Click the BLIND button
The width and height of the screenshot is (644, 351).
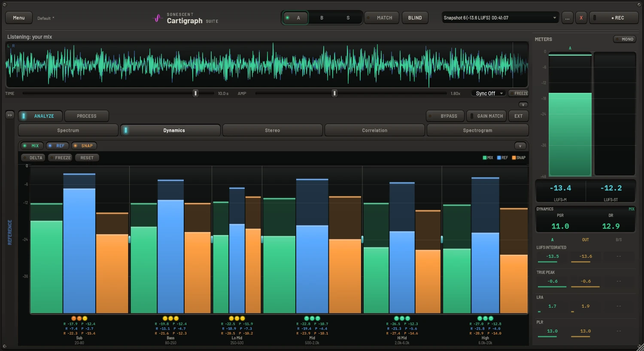415,18
